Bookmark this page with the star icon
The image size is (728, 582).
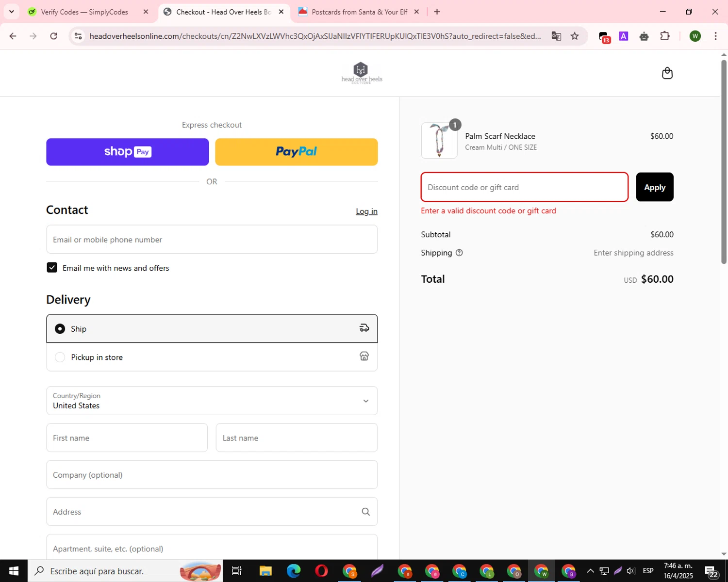575,36
